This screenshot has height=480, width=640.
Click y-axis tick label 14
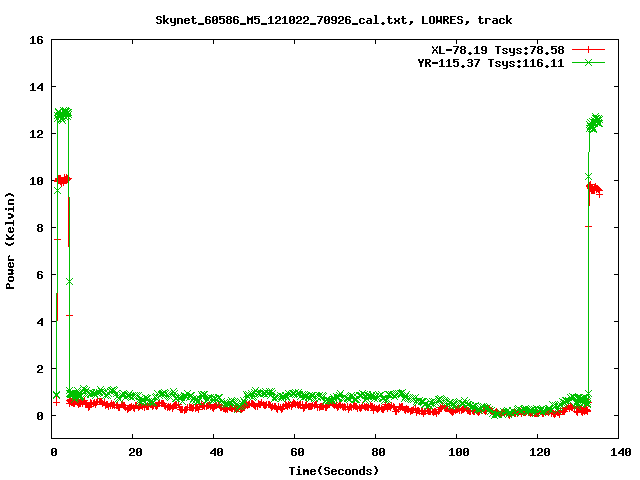point(36,87)
